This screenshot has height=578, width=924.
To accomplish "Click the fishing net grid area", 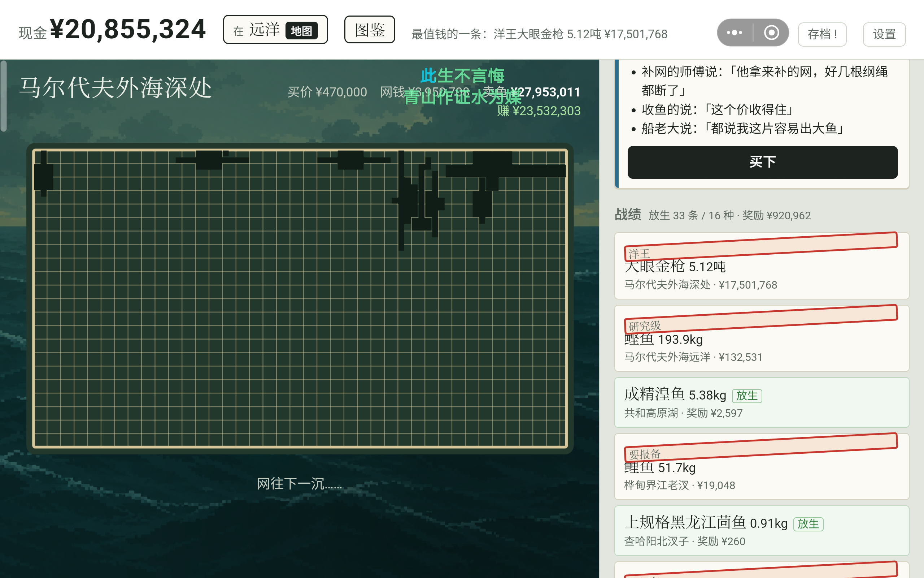I will pyautogui.click(x=300, y=298).
